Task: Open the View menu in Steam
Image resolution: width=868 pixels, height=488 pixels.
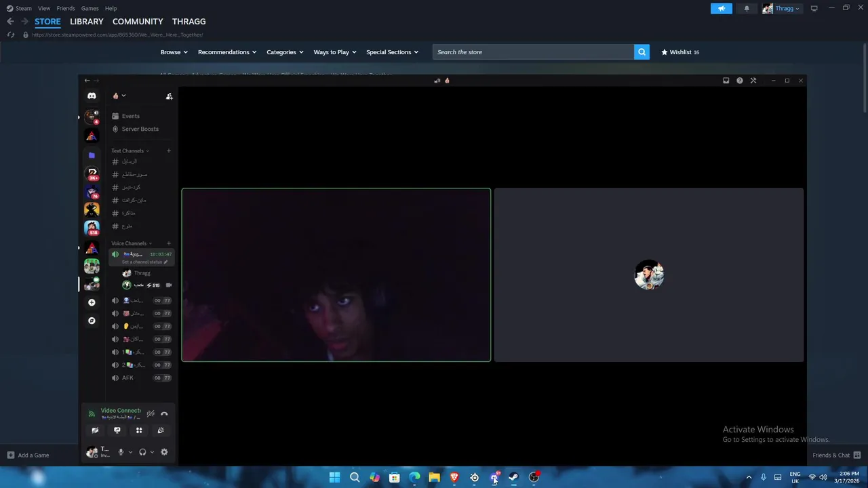Action: pyautogui.click(x=44, y=8)
